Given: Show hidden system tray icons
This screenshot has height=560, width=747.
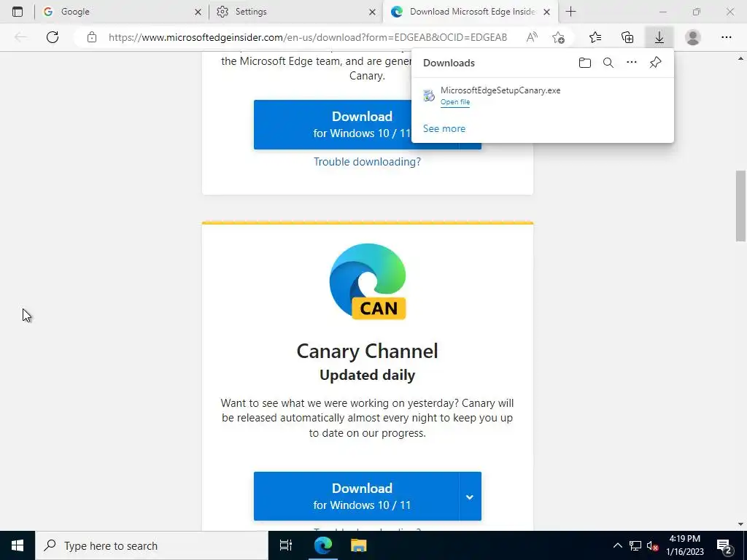Looking at the screenshot, I should point(617,545).
